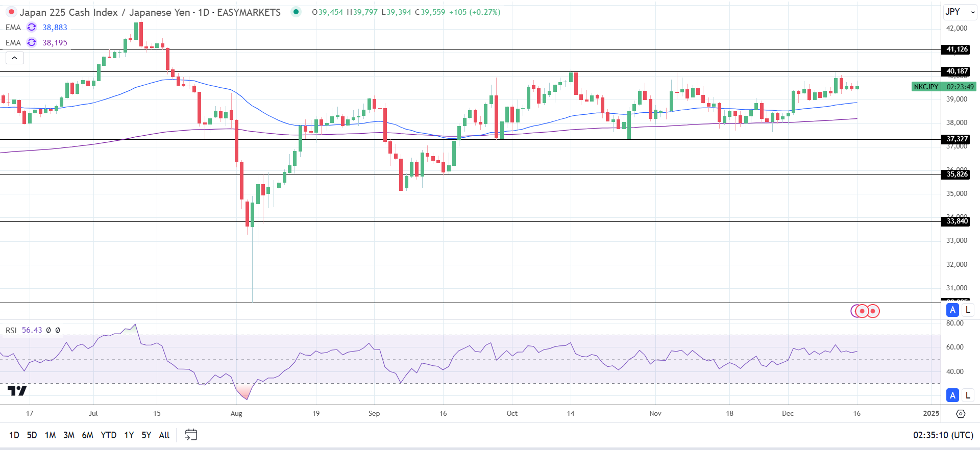This screenshot has width=980, height=450.
Task: Click the EMA value 38,195
Action: [x=55, y=43]
